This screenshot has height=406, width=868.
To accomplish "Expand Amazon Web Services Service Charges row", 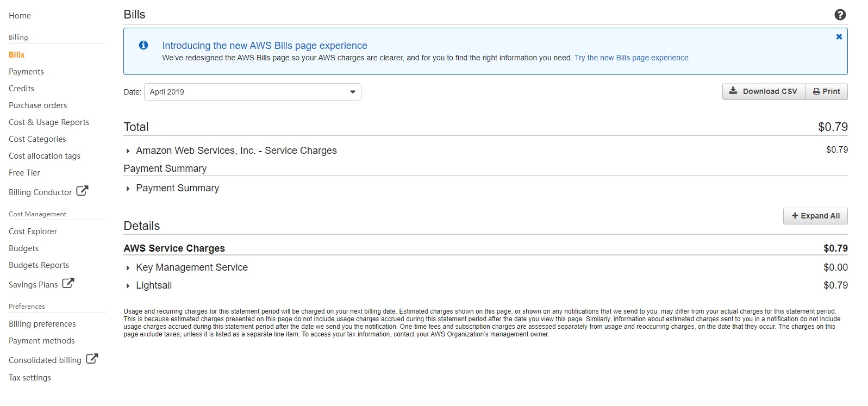I will click(x=128, y=151).
